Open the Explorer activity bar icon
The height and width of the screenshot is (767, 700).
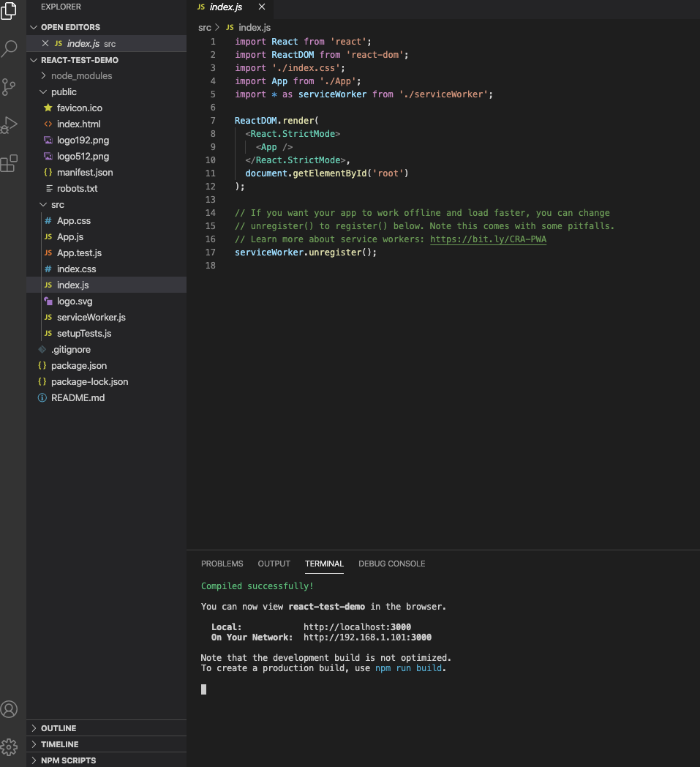click(9, 11)
